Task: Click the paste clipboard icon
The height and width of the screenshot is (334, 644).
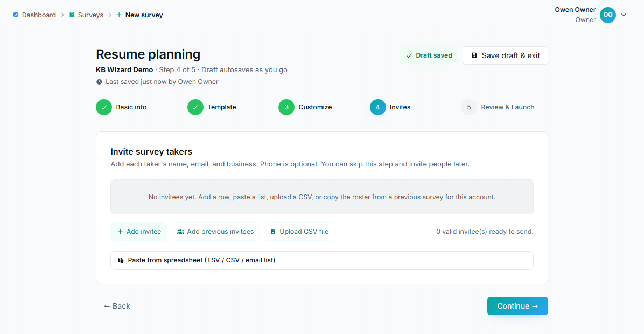Action: pos(121,260)
